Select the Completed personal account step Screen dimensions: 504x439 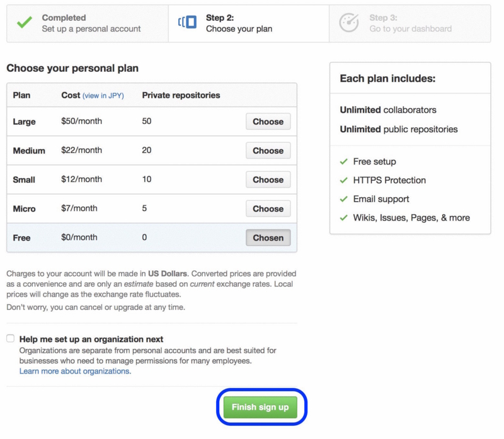[88, 23]
